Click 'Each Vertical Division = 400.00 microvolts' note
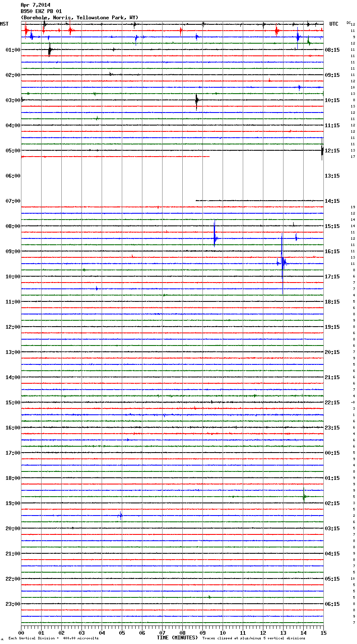The width and height of the screenshot is (357, 644). [53, 639]
